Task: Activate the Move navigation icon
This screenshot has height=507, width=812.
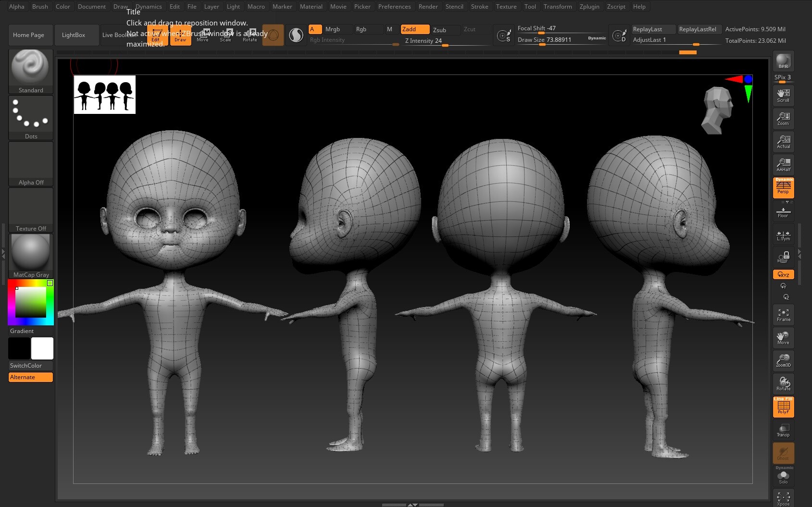Action: pos(783,337)
